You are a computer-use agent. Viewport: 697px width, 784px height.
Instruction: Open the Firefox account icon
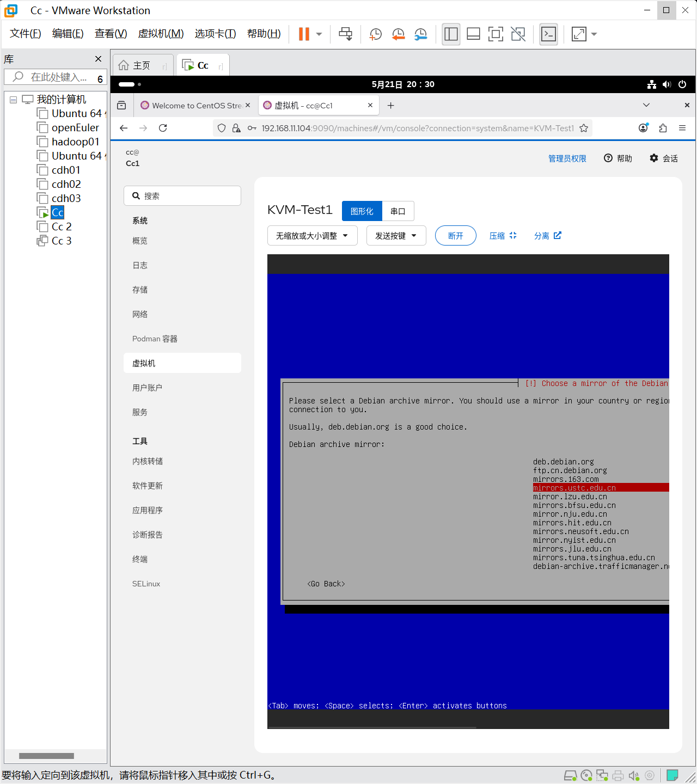[643, 128]
